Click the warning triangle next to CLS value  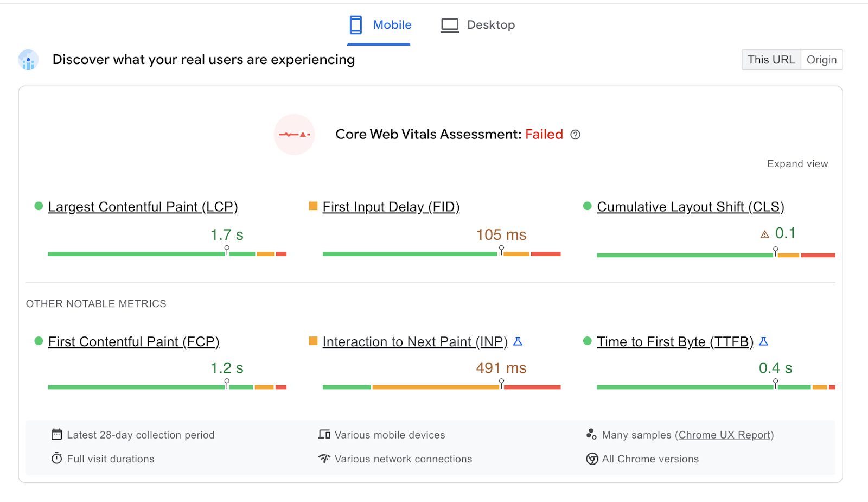765,234
